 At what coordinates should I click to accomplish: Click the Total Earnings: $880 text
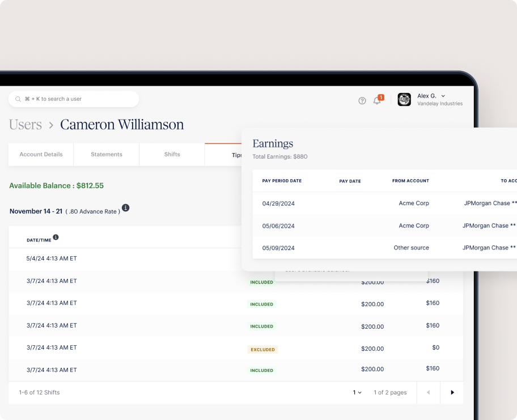(x=280, y=156)
